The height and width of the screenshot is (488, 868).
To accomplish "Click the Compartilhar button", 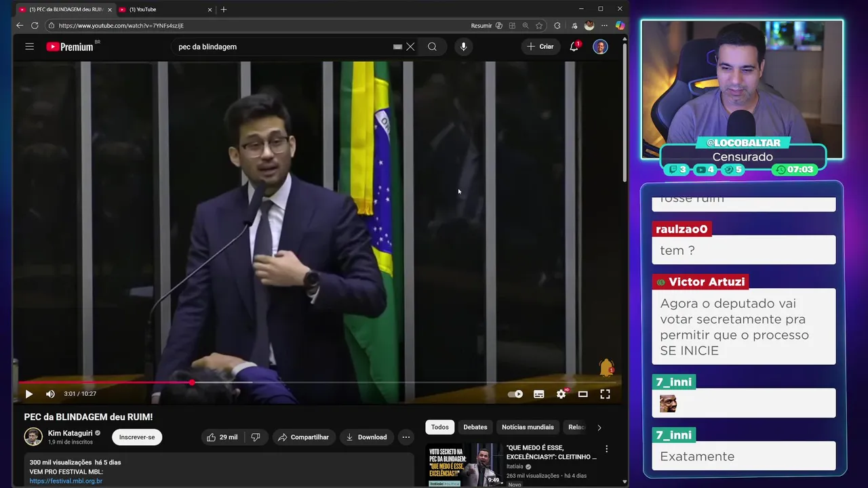I will pos(303,437).
